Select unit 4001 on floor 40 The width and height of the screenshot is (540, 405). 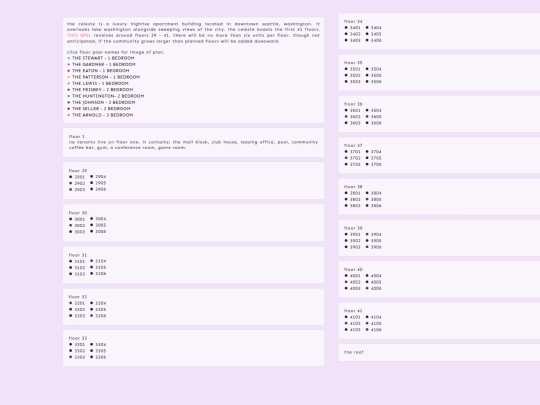coord(355,276)
